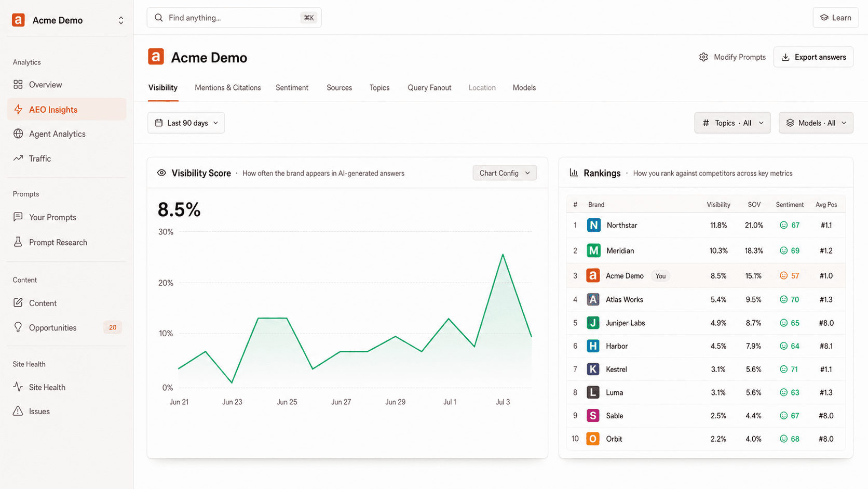Click the Opportunities lightbulb icon
Screen dimensions: 868x489
(18, 327)
